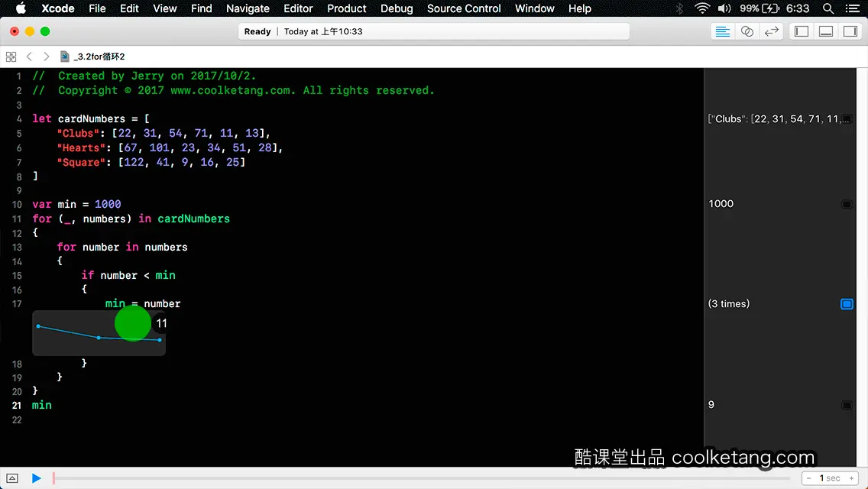This screenshot has width=868, height=489.
Task: Show the Standard editor
Action: coord(722,31)
